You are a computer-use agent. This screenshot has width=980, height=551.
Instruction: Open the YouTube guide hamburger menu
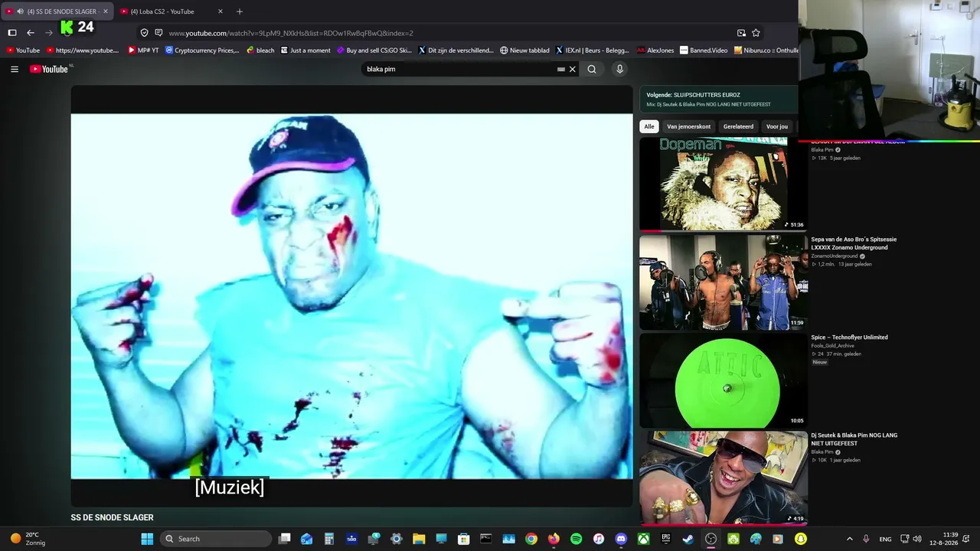pyautogui.click(x=15, y=69)
